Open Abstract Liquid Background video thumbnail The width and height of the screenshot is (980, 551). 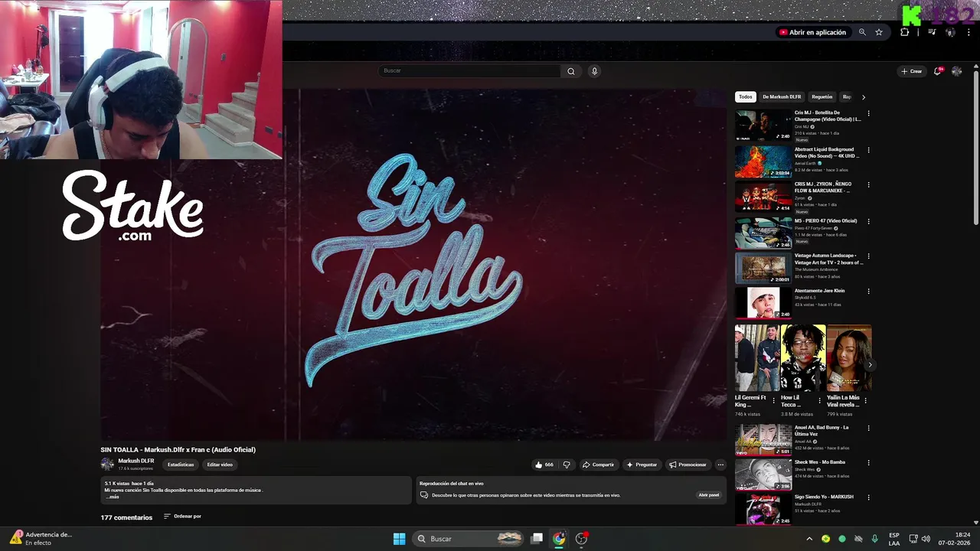click(x=763, y=161)
